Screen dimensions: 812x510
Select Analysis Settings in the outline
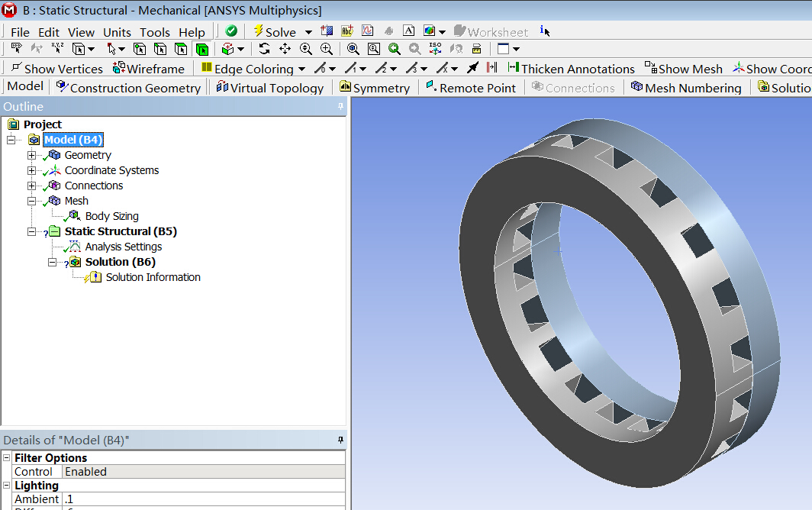click(x=123, y=247)
